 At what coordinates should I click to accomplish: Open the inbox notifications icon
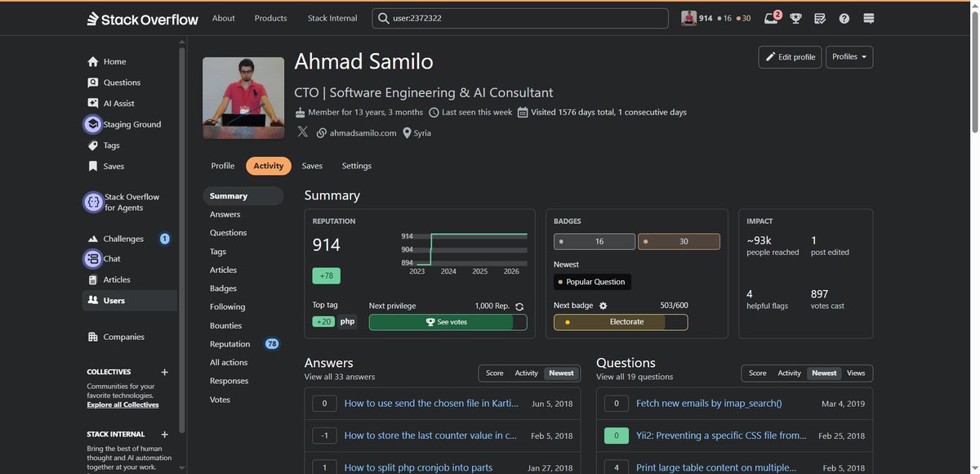pos(771,18)
